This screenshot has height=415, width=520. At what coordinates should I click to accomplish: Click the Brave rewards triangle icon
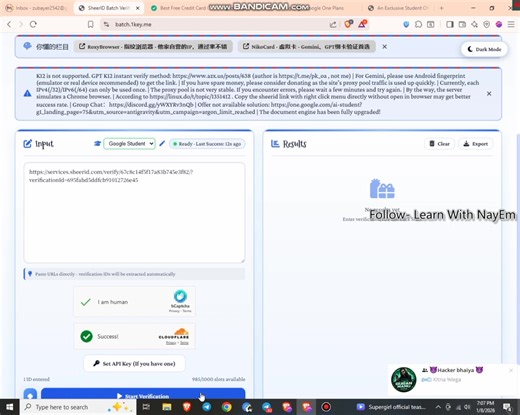tap(362, 24)
